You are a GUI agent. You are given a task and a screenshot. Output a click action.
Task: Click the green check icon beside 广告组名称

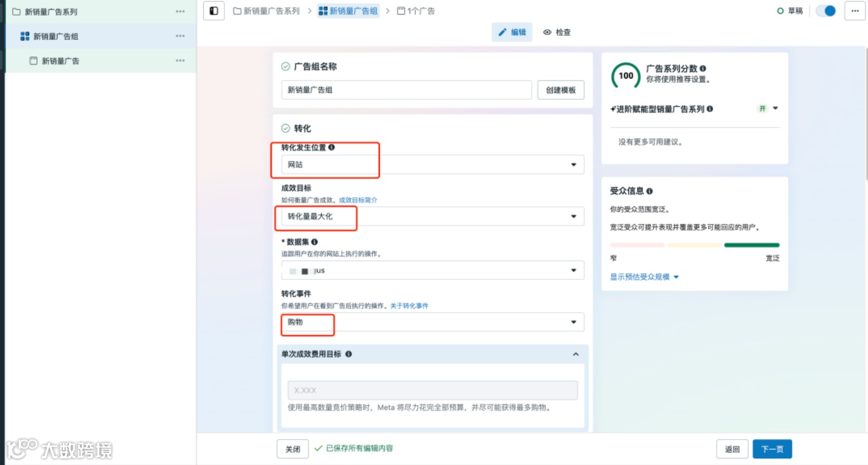[x=286, y=67]
